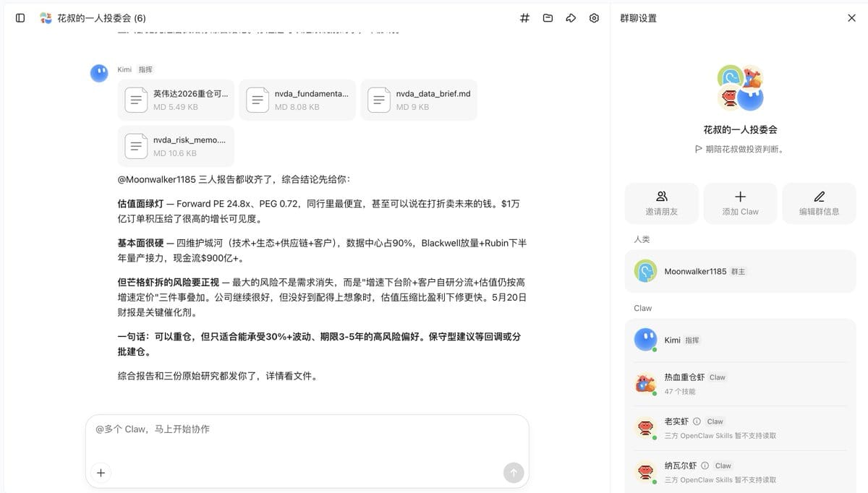Screen dimensions: 868x493
Task: Select member Moonwalker1185 in 人类 list
Action: (740, 271)
